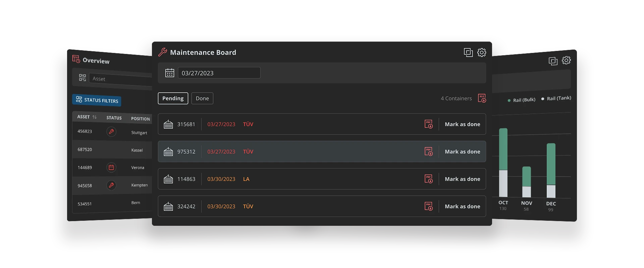The image size is (644, 268).
Task: Click Stuttgart position cell
Action: tap(139, 133)
